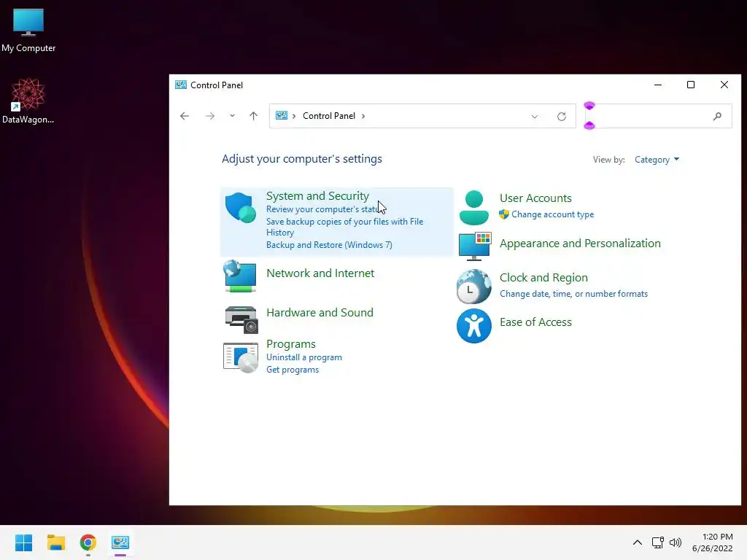Go back with the left arrow
747x560 pixels.
coord(185,116)
